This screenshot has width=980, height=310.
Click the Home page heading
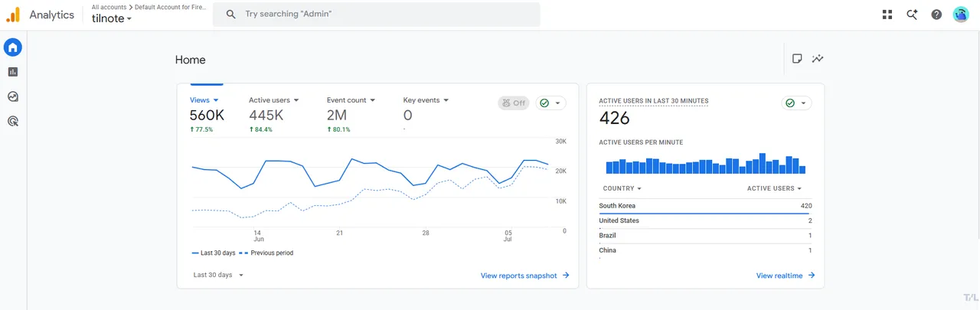(x=191, y=60)
